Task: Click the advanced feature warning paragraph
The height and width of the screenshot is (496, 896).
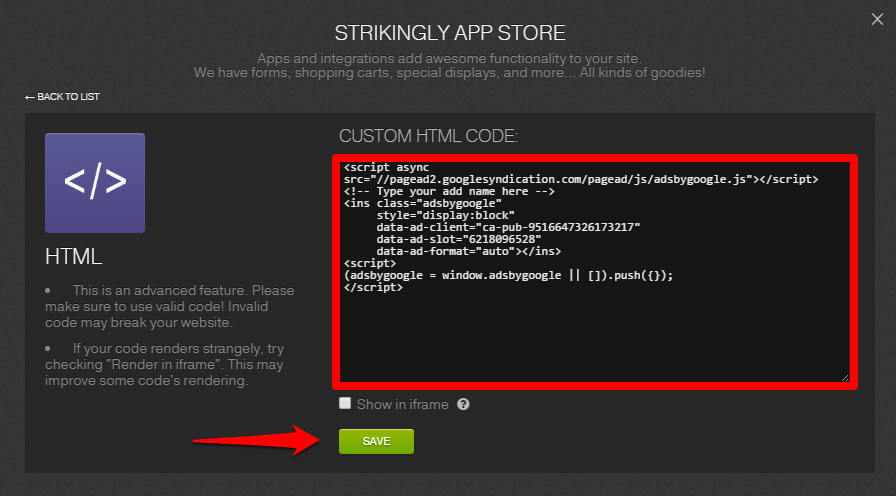Action: click(x=170, y=306)
